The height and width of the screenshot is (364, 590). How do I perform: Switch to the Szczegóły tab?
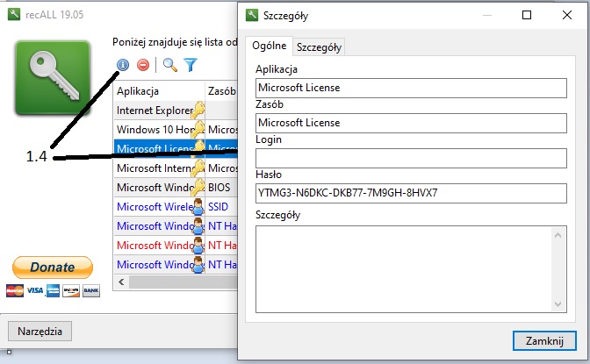click(x=319, y=47)
